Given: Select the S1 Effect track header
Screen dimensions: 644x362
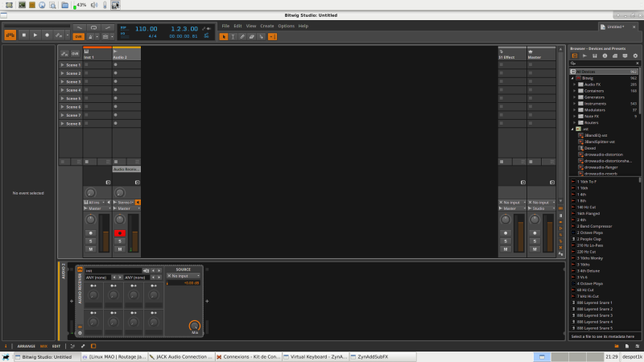Looking at the screenshot, I should point(512,54).
